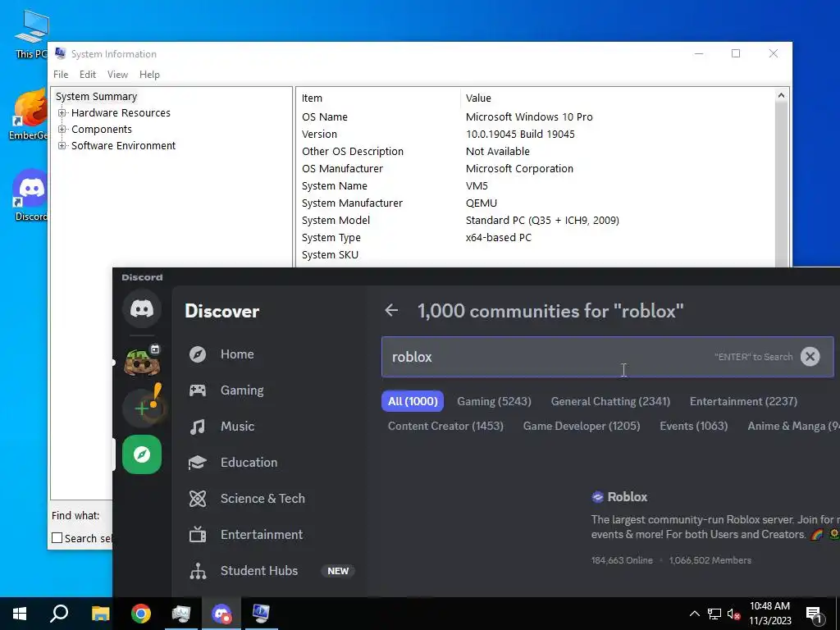Viewport: 840px width, 630px height.
Task: Open Help menu in System Information
Action: click(x=149, y=75)
